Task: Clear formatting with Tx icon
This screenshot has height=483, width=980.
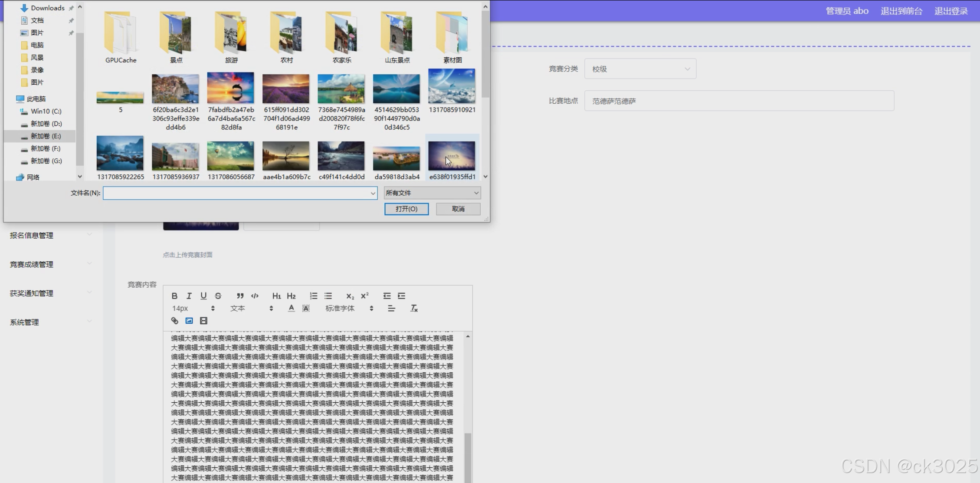Action: pyautogui.click(x=414, y=309)
